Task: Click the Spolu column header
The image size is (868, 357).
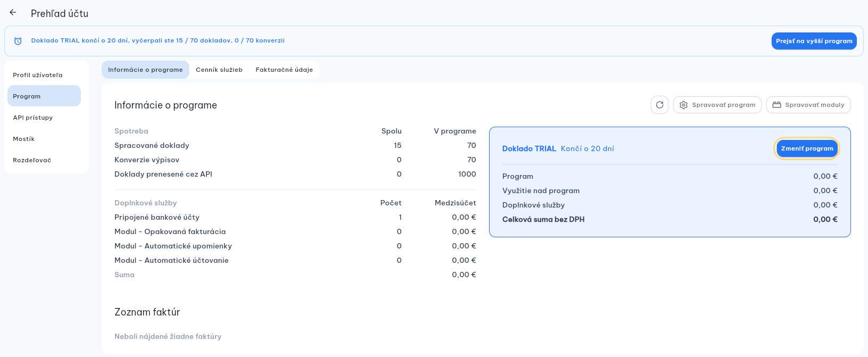Action: (x=392, y=131)
